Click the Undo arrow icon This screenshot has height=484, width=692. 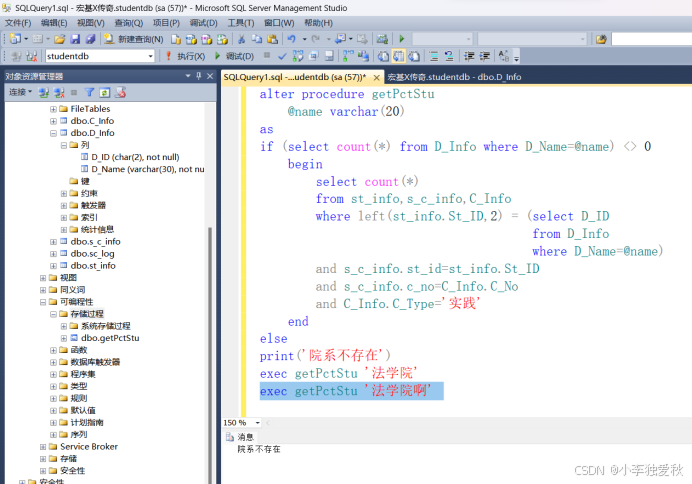291,39
